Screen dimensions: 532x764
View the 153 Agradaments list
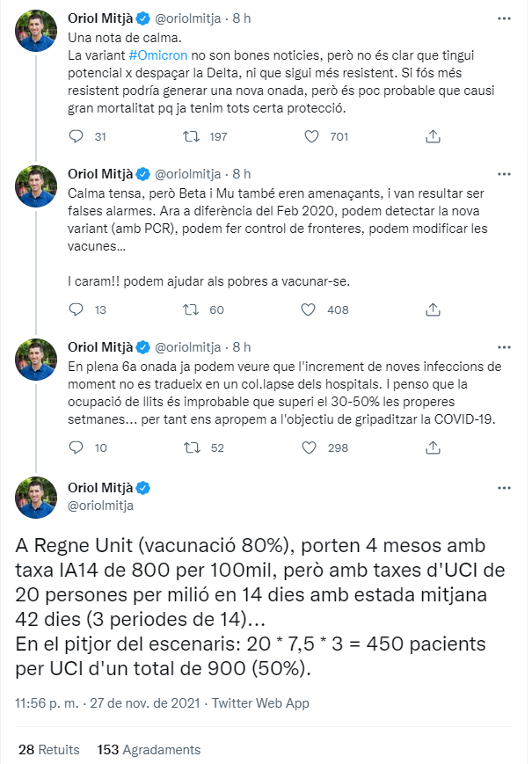tap(149, 750)
